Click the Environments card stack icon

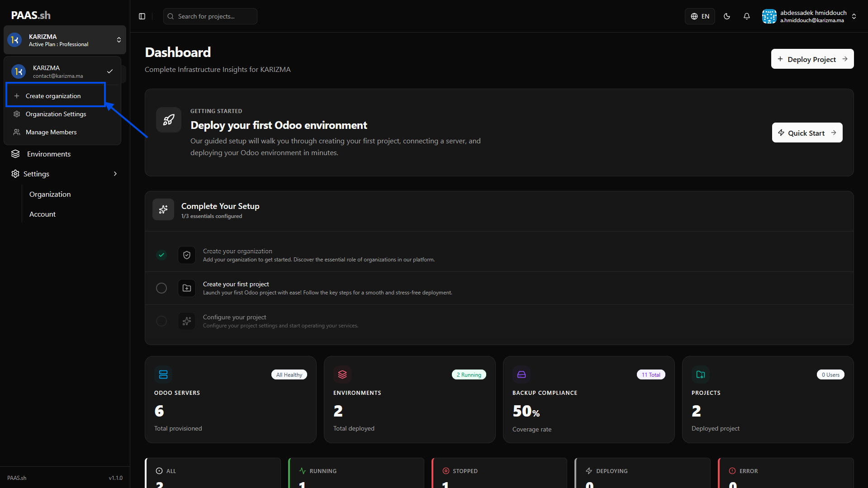point(342,374)
